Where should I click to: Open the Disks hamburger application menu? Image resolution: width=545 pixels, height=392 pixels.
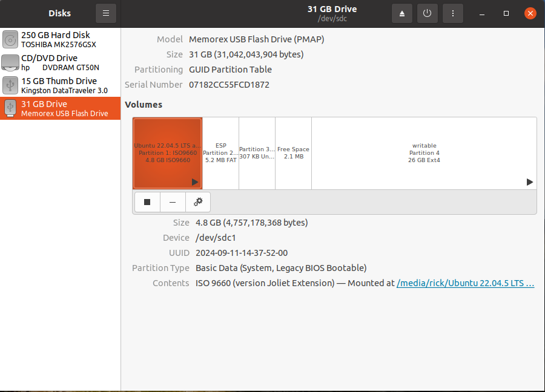106,13
